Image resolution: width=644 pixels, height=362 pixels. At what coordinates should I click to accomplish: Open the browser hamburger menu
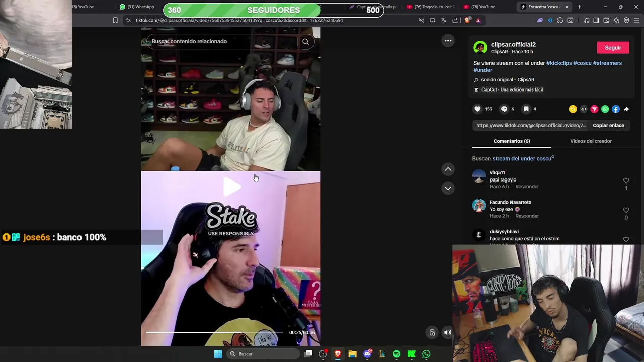click(637, 20)
